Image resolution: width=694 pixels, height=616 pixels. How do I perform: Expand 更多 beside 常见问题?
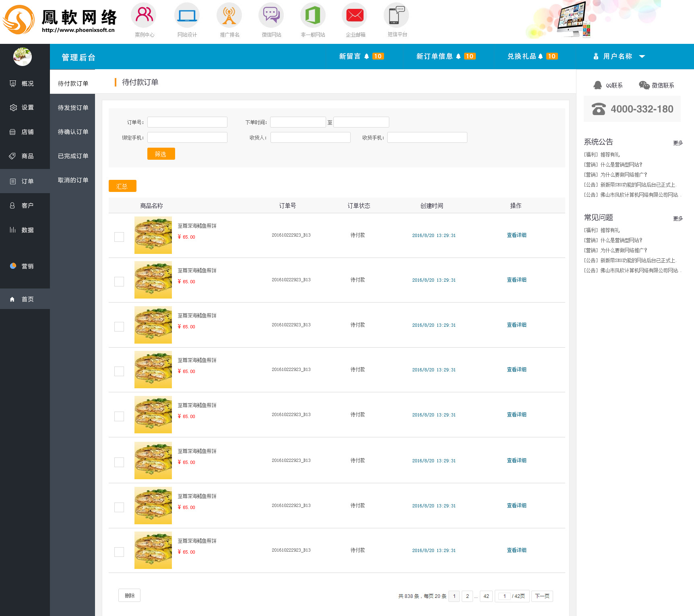(678, 218)
